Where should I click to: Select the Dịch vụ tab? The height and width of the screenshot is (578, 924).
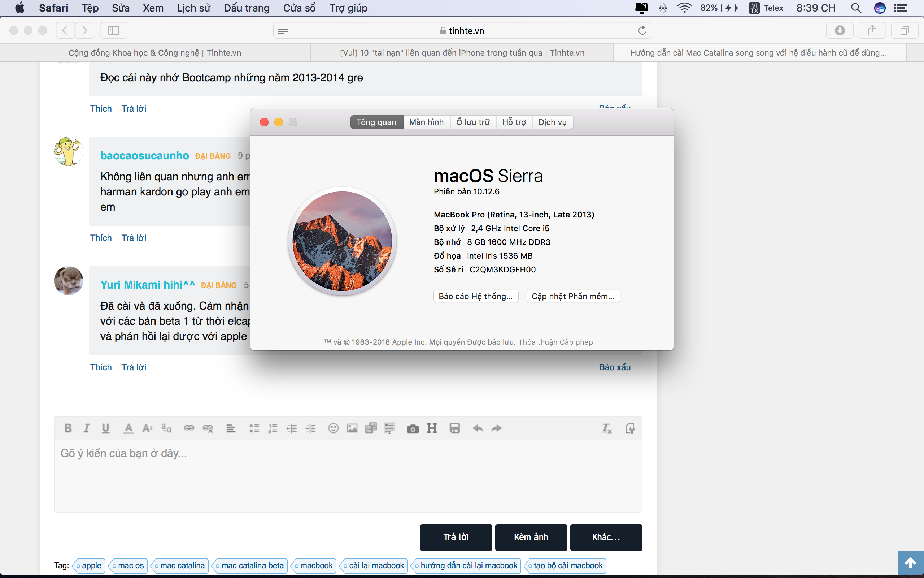[x=553, y=122]
